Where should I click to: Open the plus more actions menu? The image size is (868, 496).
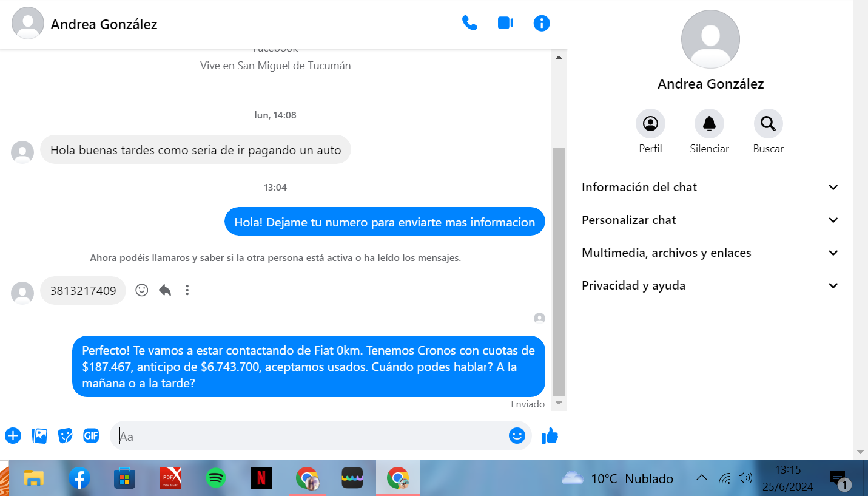click(13, 435)
